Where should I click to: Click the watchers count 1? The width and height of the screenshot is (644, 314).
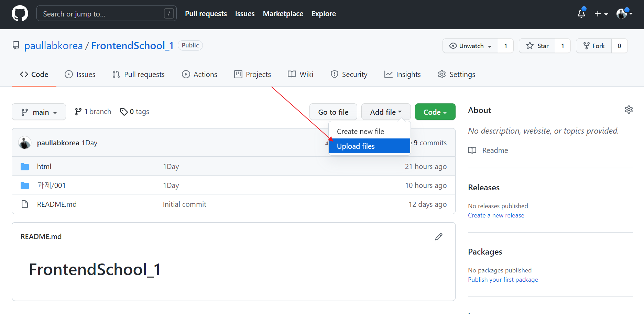pyautogui.click(x=505, y=46)
